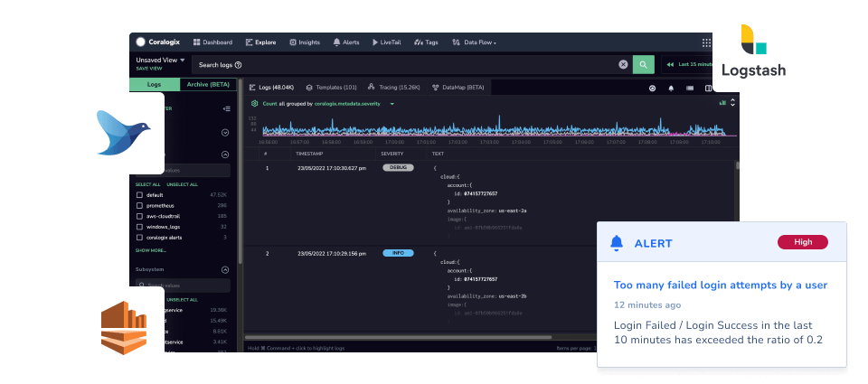Open the Last 15 minutes time picker
Viewport: 868px width, 384px height.
(x=689, y=65)
